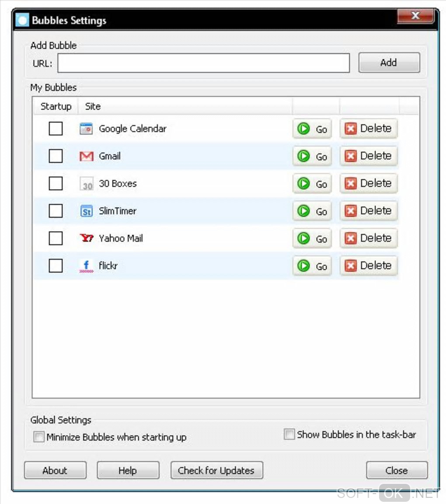Image resolution: width=446 pixels, height=504 pixels.
Task: Select the Gmail site name
Action: point(110,156)
